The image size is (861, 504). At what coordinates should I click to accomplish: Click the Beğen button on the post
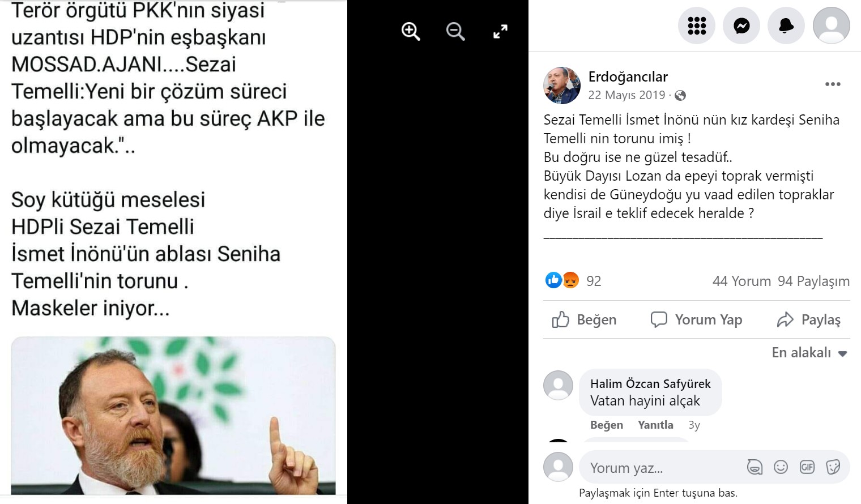click(585, 320)
